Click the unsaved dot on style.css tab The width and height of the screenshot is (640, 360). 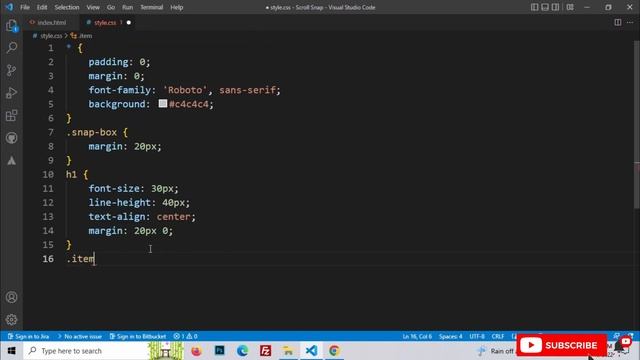[x=129, y=22]
